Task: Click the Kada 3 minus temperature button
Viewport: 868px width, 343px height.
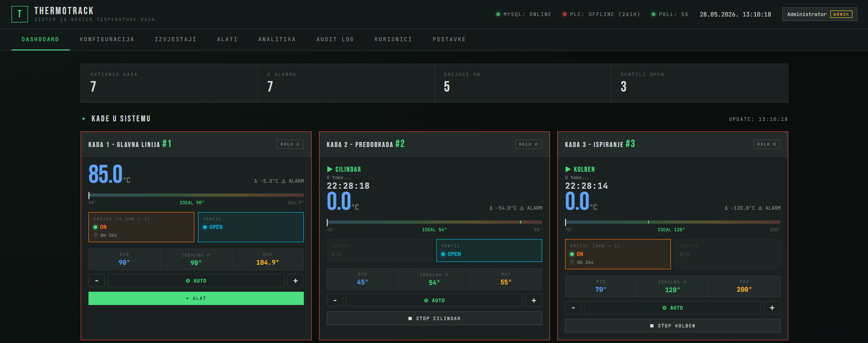Action: point(573,308)
